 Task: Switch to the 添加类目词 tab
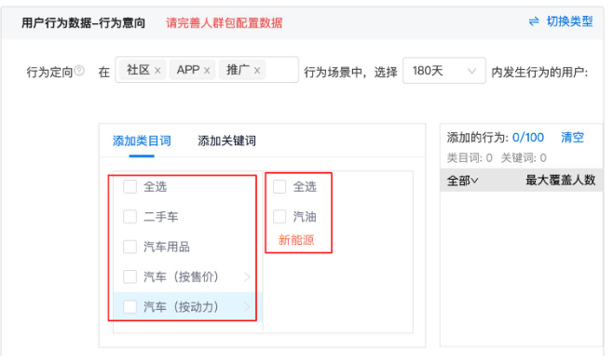pos(142,141)
